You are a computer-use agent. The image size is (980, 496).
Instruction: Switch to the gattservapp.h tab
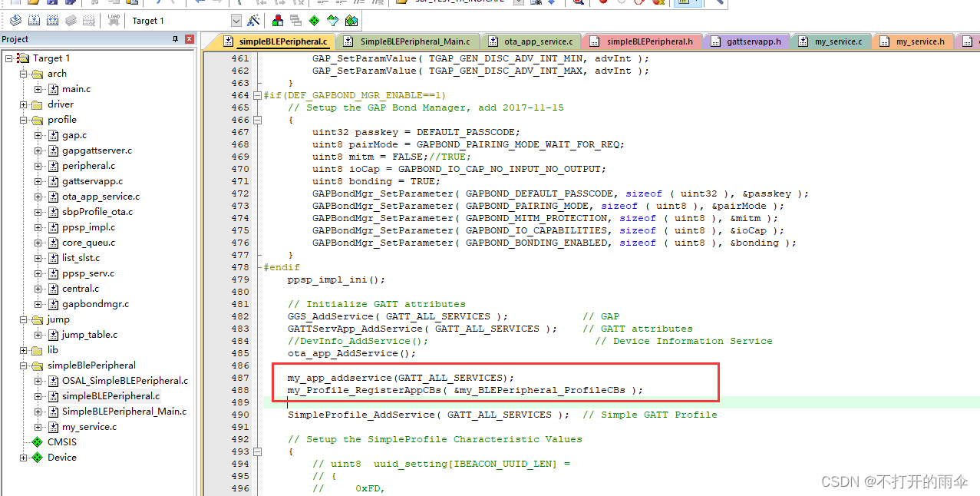pyautogui.click(x=746, y=41)
